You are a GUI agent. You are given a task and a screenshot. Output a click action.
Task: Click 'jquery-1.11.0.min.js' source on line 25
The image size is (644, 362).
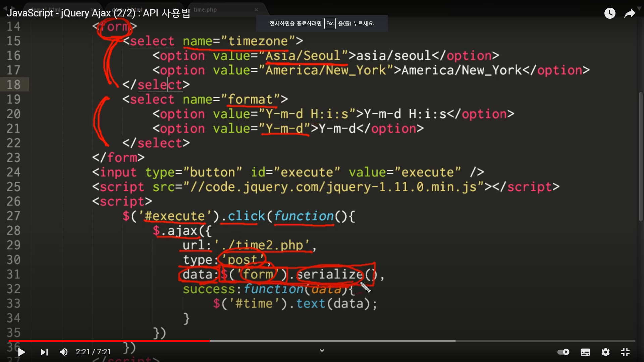[x=401, y=187]
